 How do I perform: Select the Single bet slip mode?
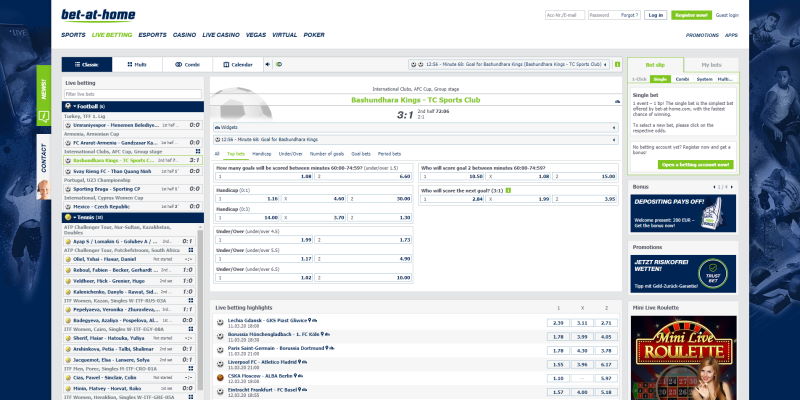(661, 79)
